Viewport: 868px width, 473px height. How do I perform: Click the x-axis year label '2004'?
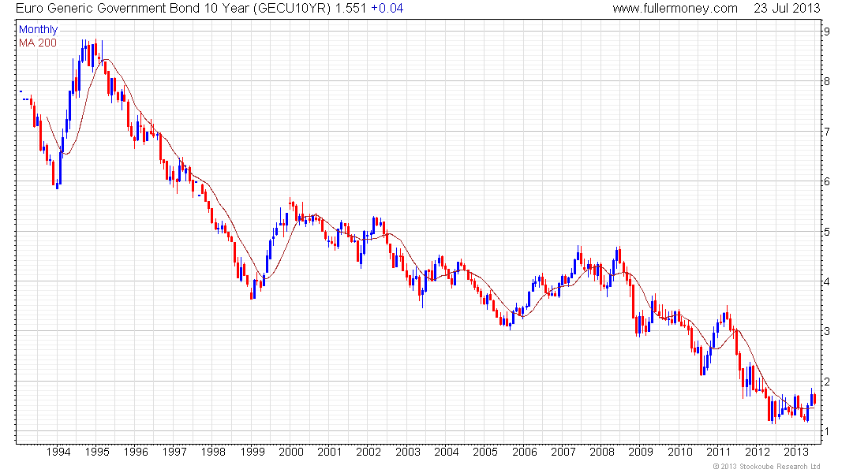pos(447,452)
